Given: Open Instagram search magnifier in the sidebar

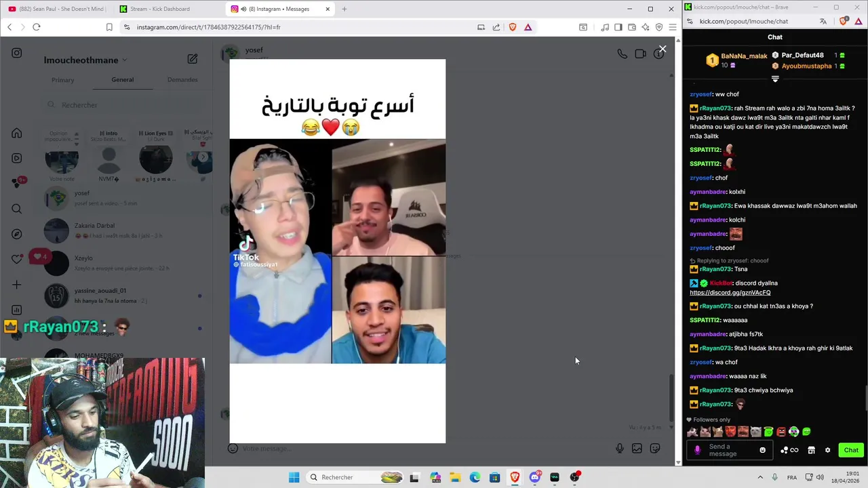Looking at the screenshot, I should click(x=17, y=209).
